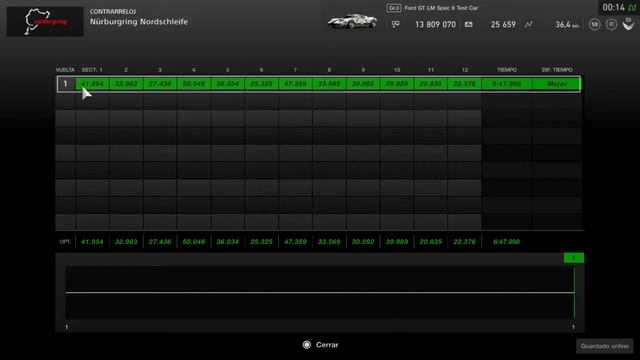640x360 pixels.
Task: Close the lap times screen with Cerrar
Action: pos(320,345)
